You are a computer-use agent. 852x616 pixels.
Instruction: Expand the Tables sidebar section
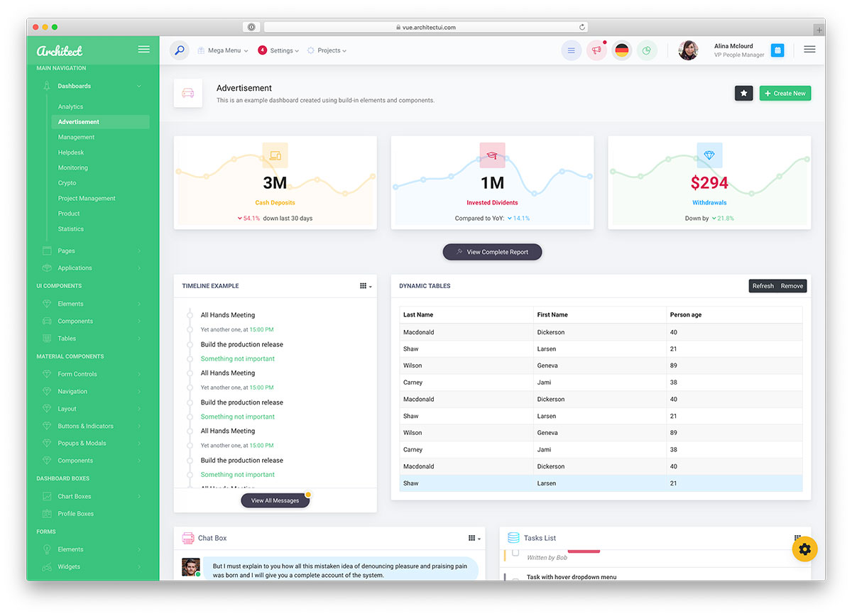(93, 339)
